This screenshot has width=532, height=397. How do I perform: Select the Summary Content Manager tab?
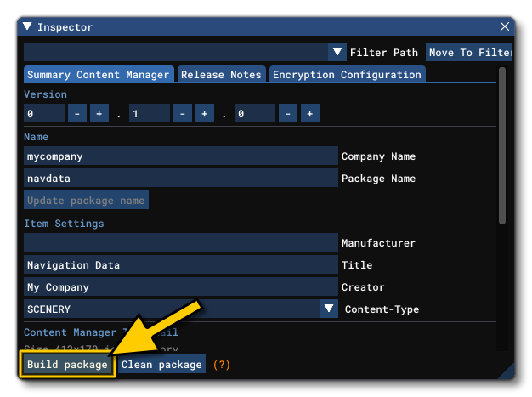tap(99, 75)
